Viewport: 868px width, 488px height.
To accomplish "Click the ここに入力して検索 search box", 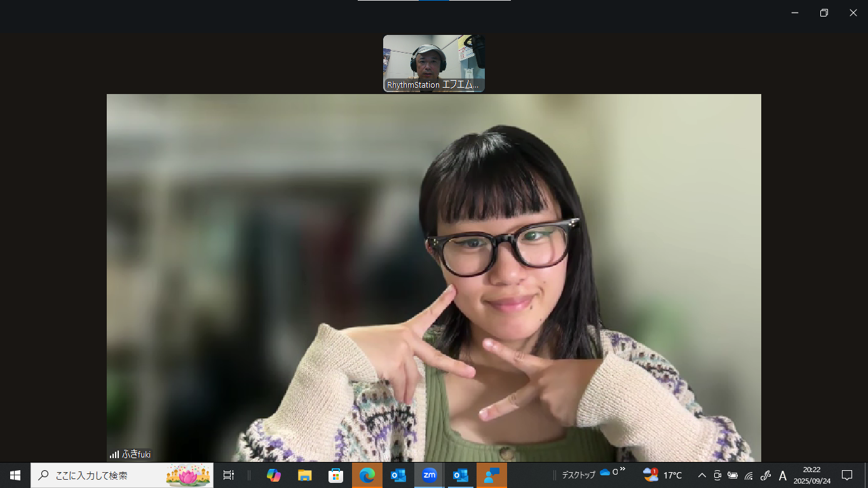I will coord(122,475).
